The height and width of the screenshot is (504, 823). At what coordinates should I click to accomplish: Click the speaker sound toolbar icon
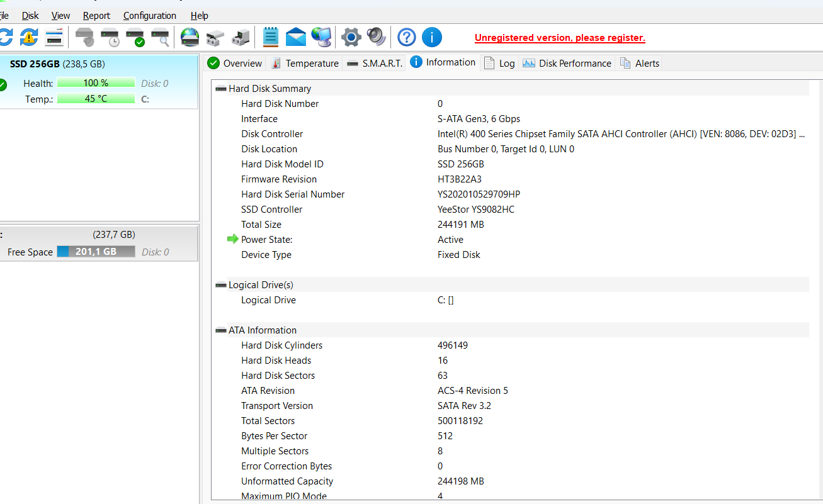[376, 37]
